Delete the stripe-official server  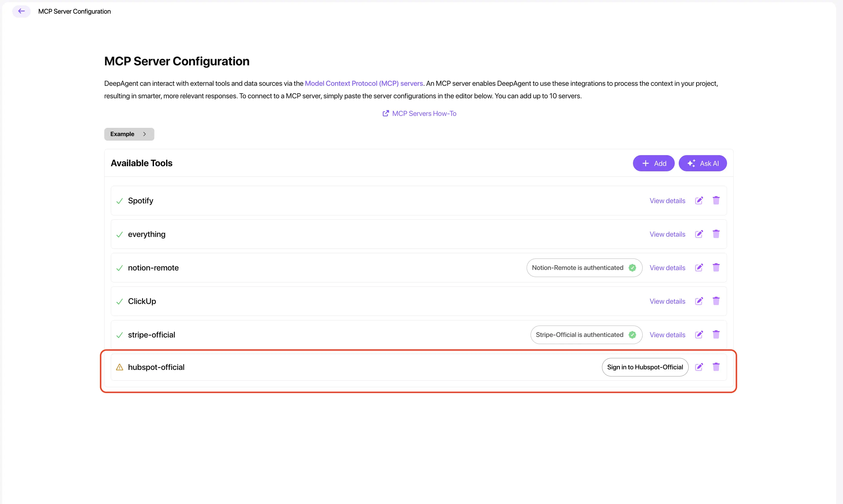(x=716, y=334)
